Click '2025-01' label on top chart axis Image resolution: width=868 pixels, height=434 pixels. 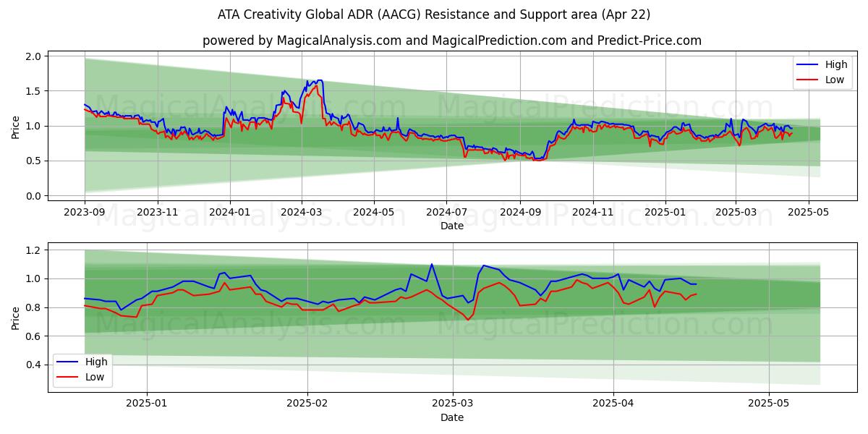[665, 212]
